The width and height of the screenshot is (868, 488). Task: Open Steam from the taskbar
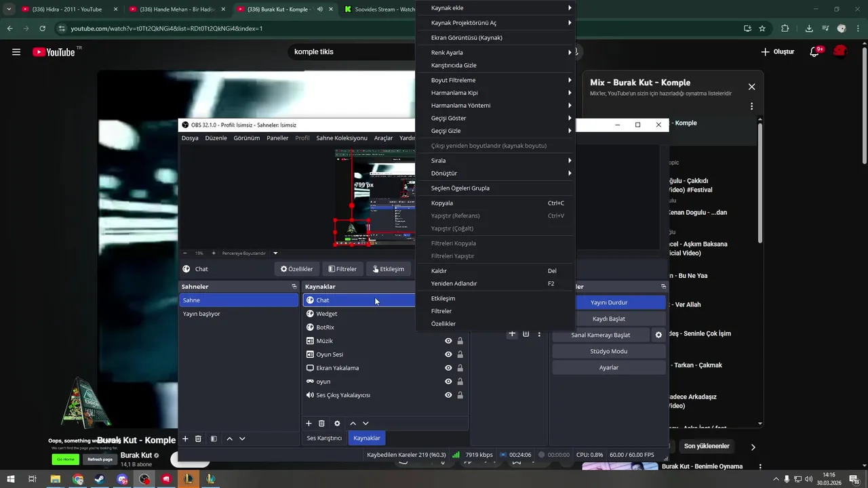coord(100,479)
